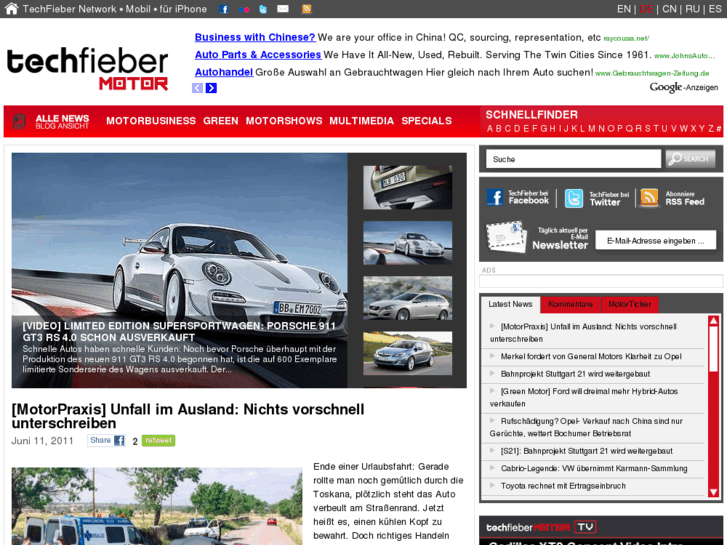Click the green retweet button

[158, 440]
